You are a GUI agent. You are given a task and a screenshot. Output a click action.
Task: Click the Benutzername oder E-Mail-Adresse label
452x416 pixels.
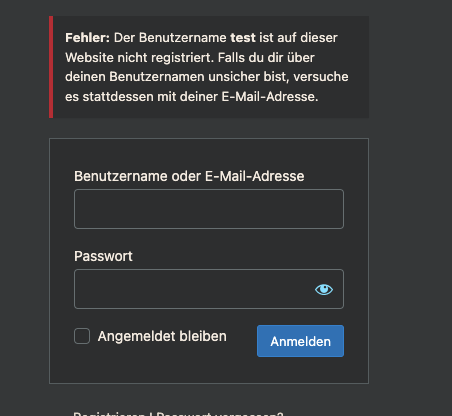[x=189, y=176]
